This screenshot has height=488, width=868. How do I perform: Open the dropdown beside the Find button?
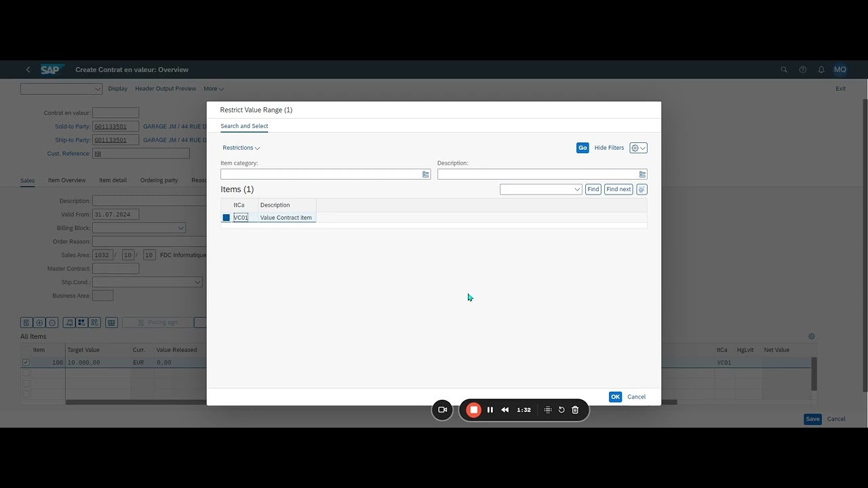pyautogui.click(x=577, y=189)
